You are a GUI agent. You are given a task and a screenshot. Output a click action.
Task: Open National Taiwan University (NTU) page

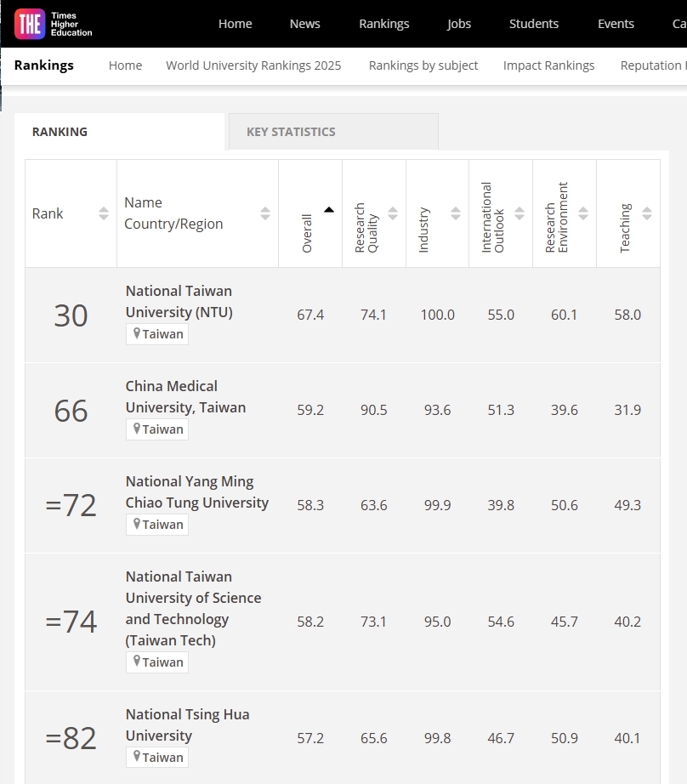click(x=179, y=302)
